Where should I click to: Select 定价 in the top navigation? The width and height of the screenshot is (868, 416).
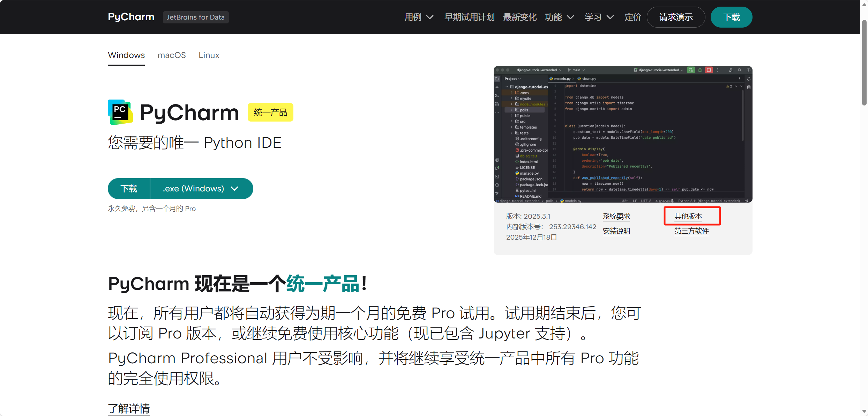tap(633, 17)
